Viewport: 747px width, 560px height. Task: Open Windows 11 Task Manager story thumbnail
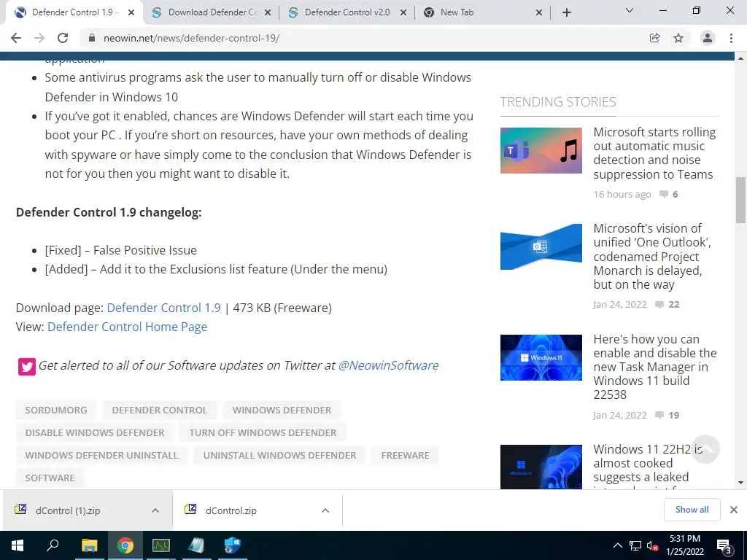pyautogui.click(x=541, y=357)
